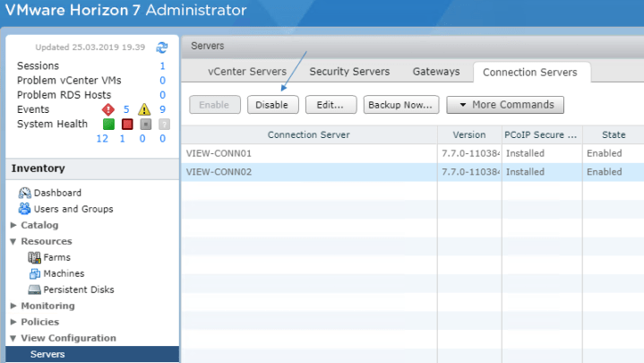Click the Farms icon

point(35,257)
